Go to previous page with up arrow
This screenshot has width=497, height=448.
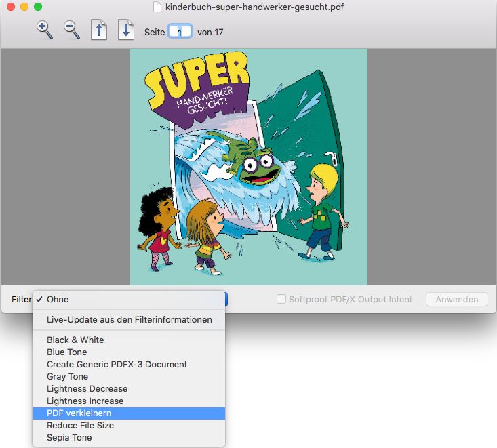click(99, 30)
